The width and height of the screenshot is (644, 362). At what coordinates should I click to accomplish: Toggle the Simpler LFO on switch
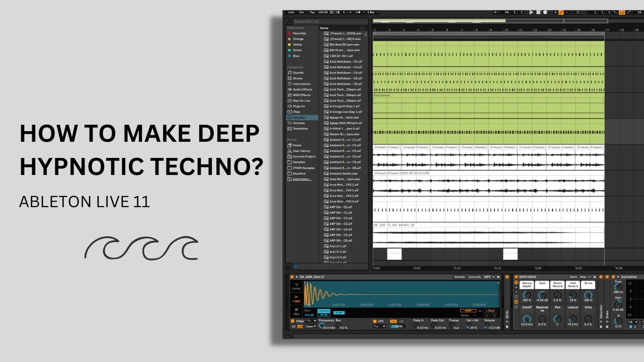(x=375, y=321)
